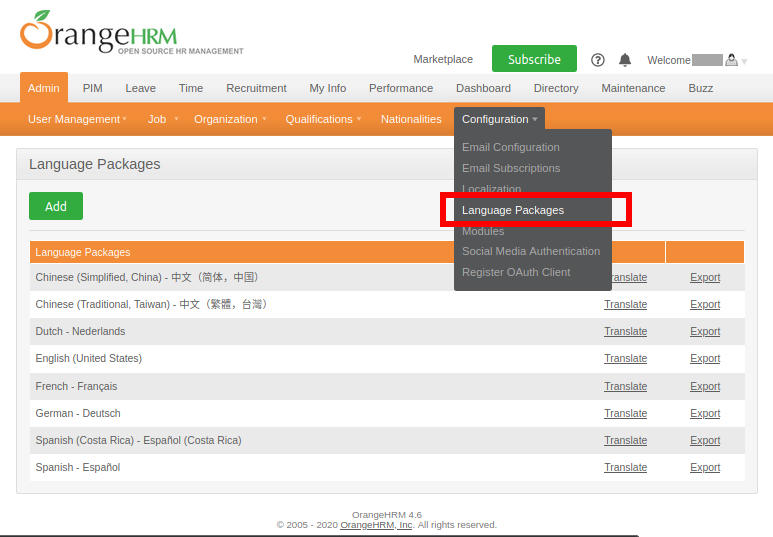Collapse the Configuration dropdown
This screenshot has width=773, height=537.
499,119
